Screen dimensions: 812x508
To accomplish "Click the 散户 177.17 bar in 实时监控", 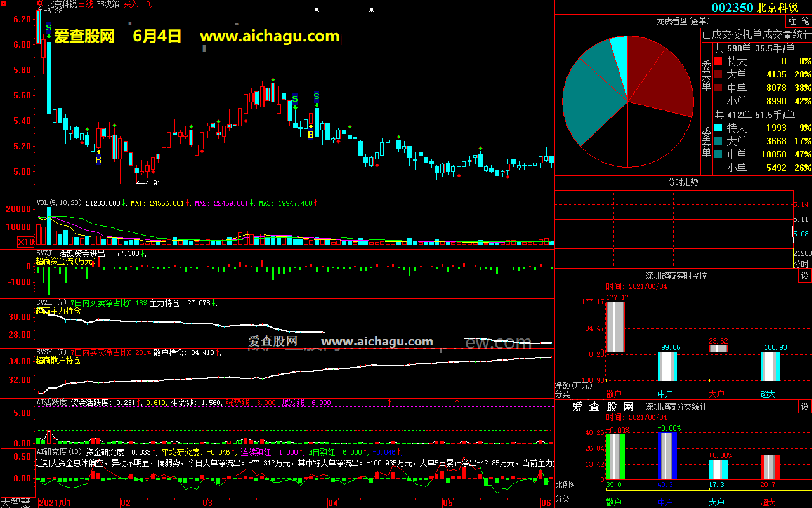I will tap(616, 326).
